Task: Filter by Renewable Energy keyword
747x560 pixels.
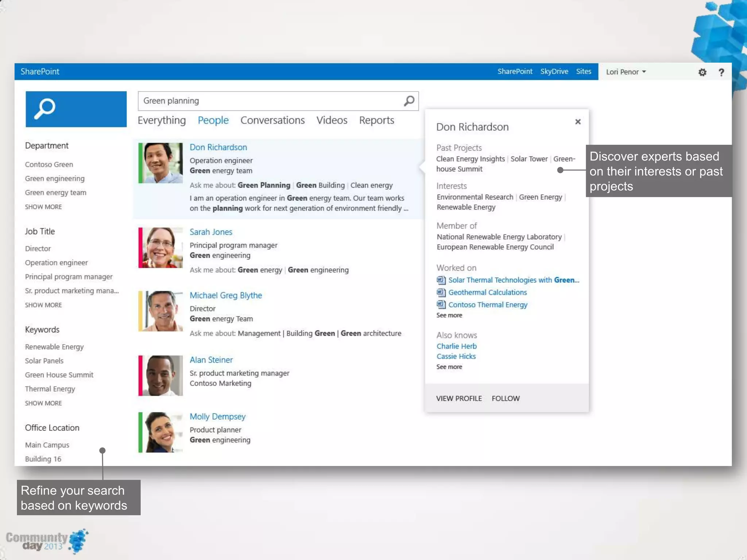Action: [54, 347]
